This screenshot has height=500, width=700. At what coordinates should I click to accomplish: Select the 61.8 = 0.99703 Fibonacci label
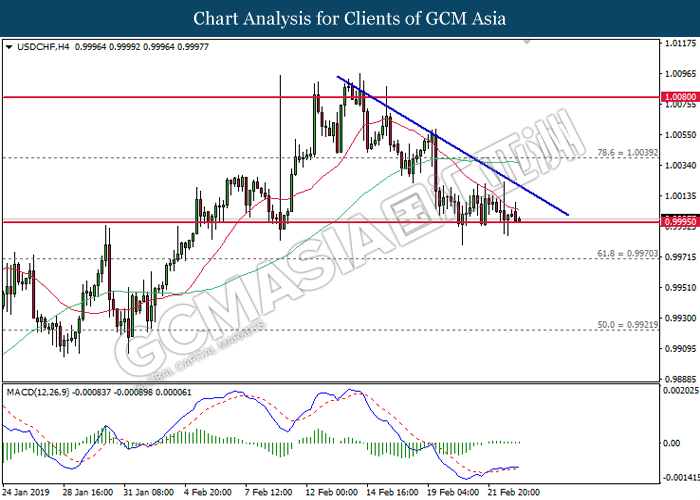(x=627, y=254)
